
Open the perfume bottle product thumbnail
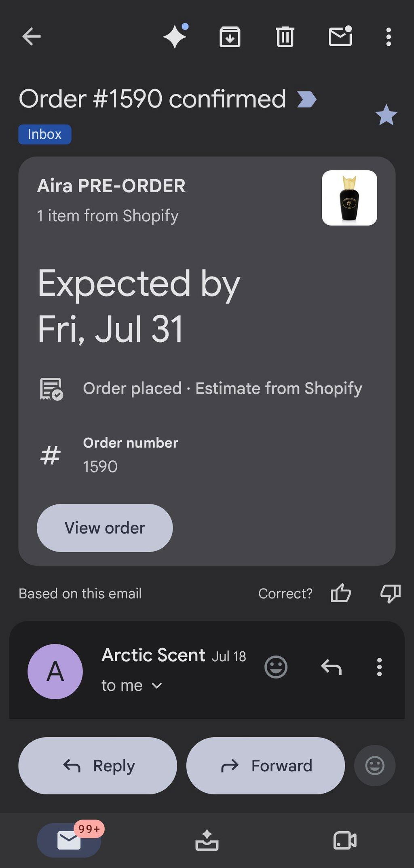coord(349,198)
